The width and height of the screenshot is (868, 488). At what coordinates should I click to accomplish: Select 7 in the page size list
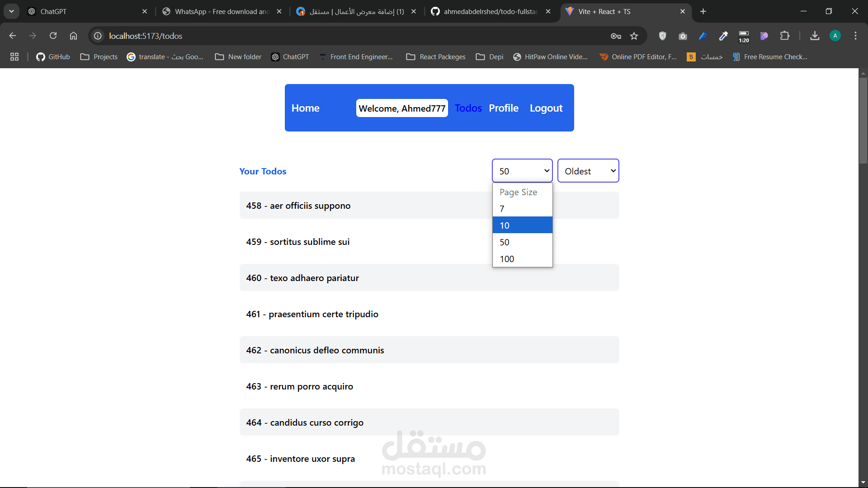522,209
